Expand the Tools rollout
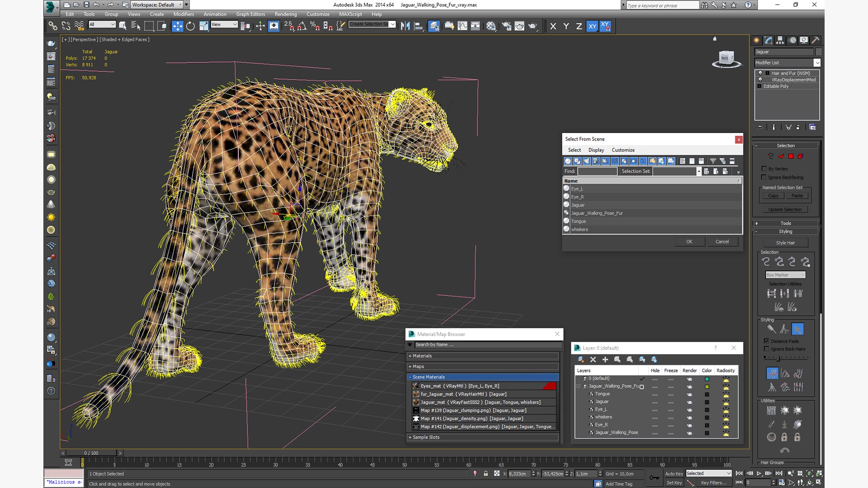The height and width of the screenshot is (488, 868). [x=786, y=223]
